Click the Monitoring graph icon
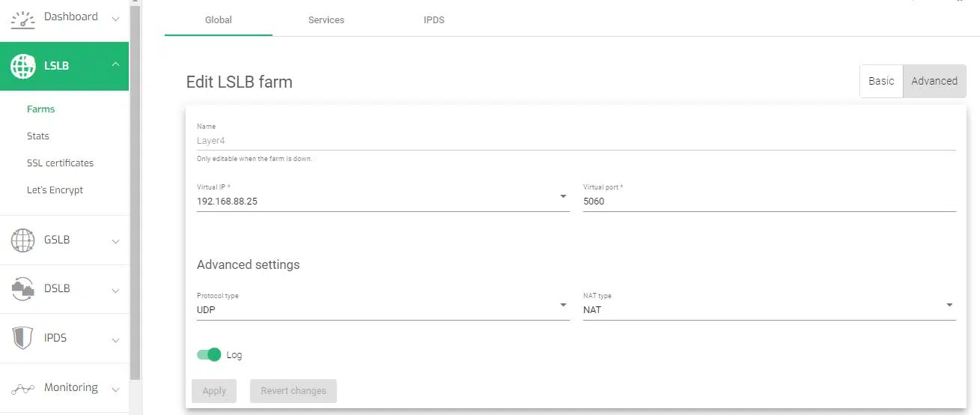 23,388
